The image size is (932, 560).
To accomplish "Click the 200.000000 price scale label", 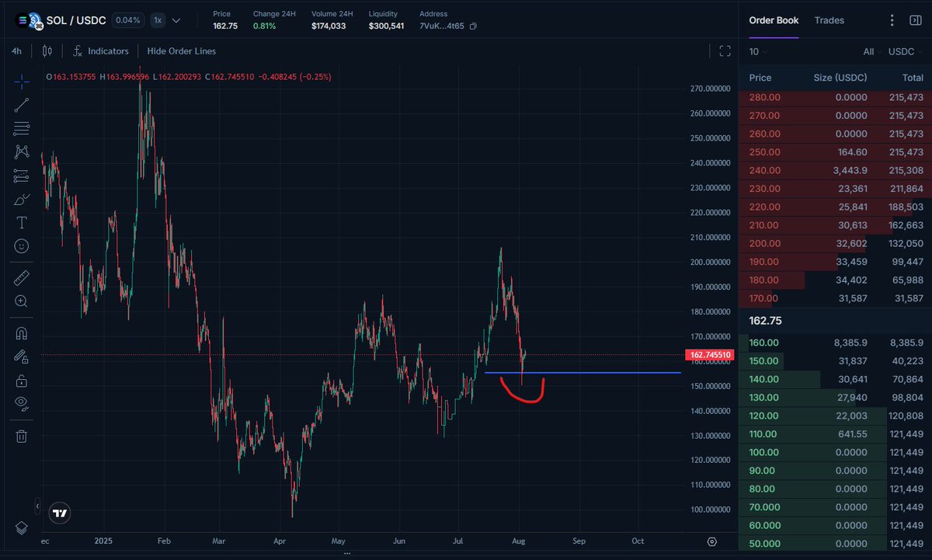I will pos(711,262).
